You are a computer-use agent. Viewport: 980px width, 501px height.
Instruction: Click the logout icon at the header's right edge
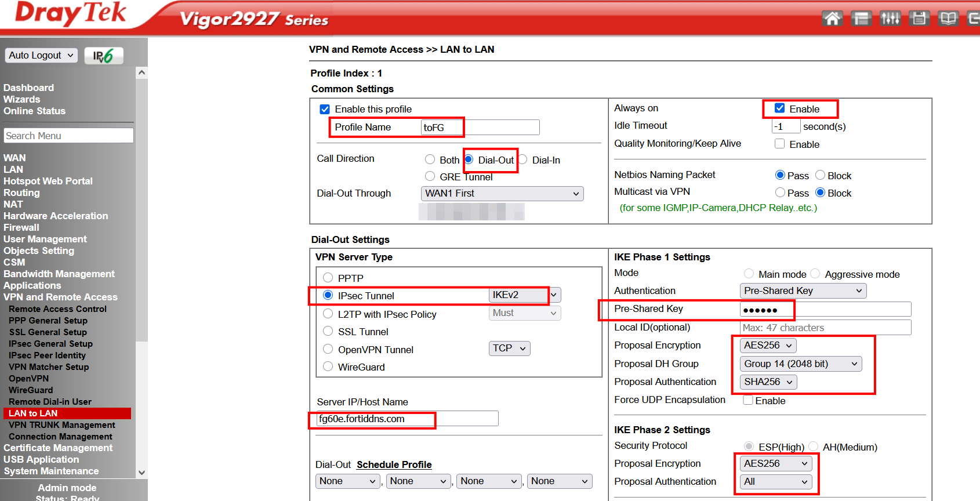point(974,19)
